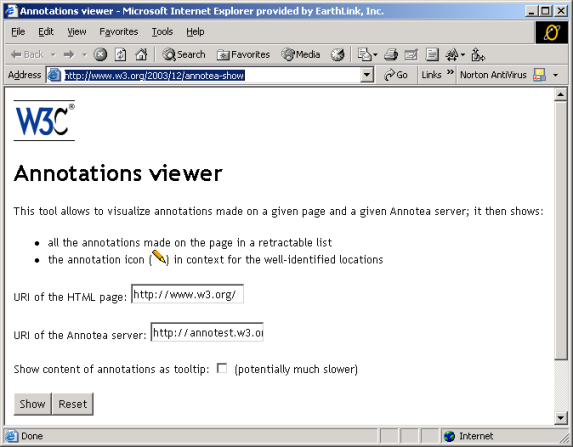
Task: Click the IE icon in title bar
Action: pos(11,11)
